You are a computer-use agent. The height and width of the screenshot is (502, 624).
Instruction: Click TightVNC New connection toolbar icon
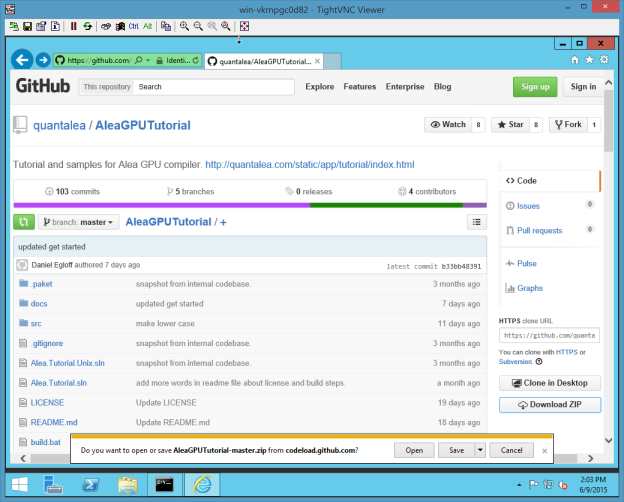pos(14,26)
